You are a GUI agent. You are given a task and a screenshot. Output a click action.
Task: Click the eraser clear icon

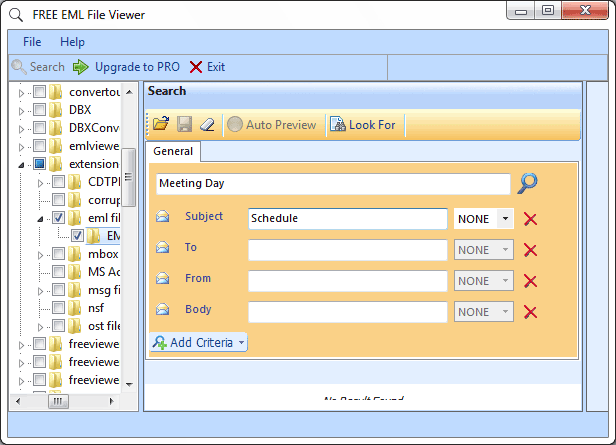(x=207, y=125)
